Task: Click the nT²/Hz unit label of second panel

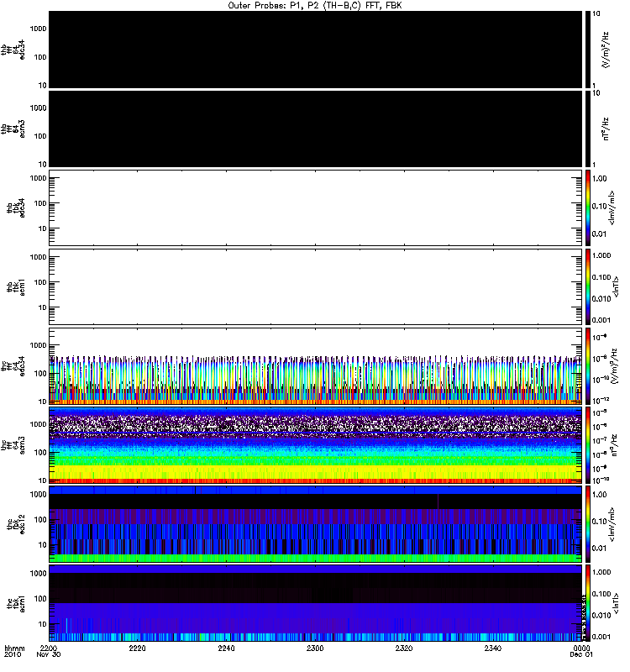Action: point(606,129)
